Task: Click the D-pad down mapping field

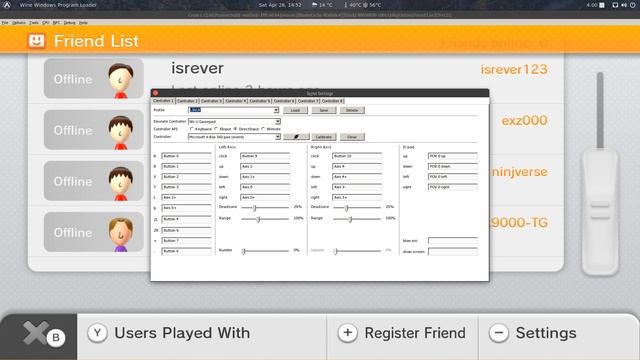Action: click(x=453, y=167)
